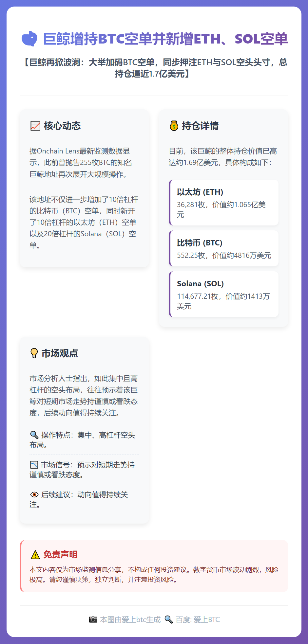Image resolution: width=308 pixels, height=644 pixels.
Task: Click the footer text 百度: 爱上BTC
Action: 198,619
